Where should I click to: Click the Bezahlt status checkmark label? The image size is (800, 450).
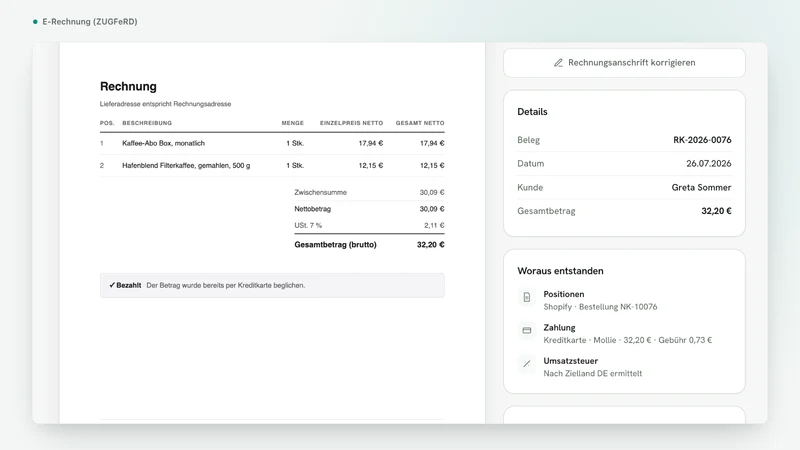pyautogui.click(x=125, y=285)
